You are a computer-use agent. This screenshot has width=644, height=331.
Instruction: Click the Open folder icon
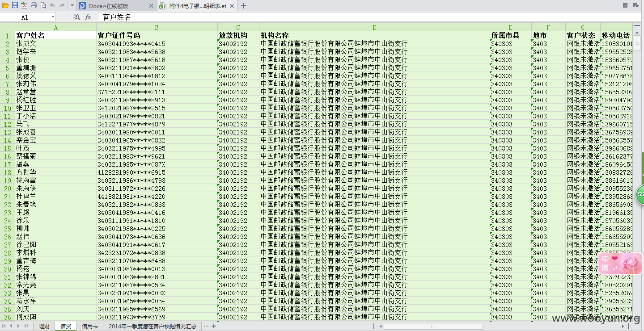5,5
